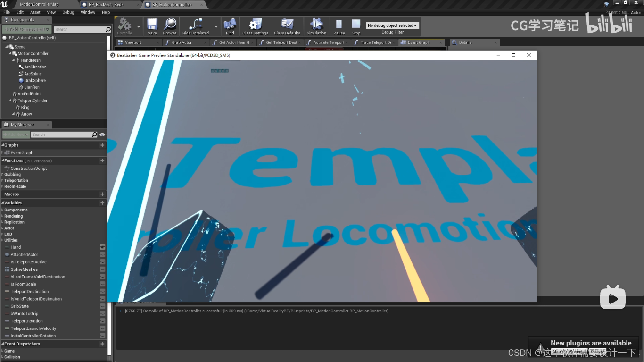644x362 pixels.
Task: Open the My Blueprint view options eye dropdown
Action: point(102,135)
